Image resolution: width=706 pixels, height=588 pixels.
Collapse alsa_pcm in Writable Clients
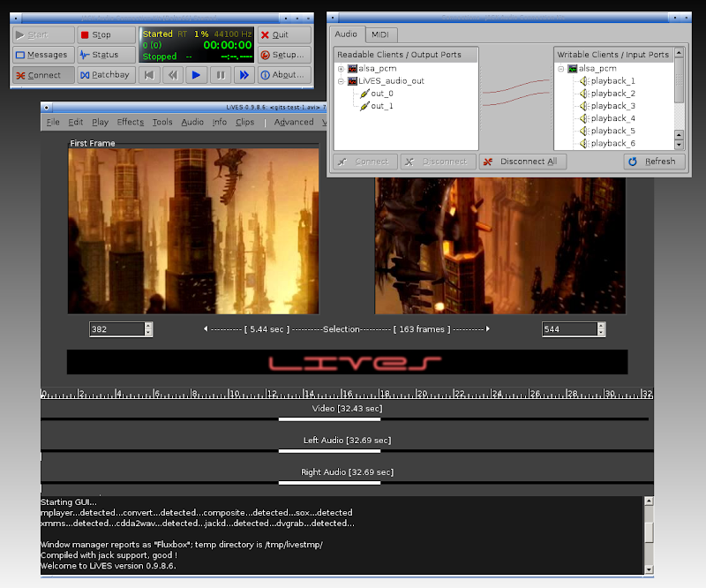click(561, 69)
